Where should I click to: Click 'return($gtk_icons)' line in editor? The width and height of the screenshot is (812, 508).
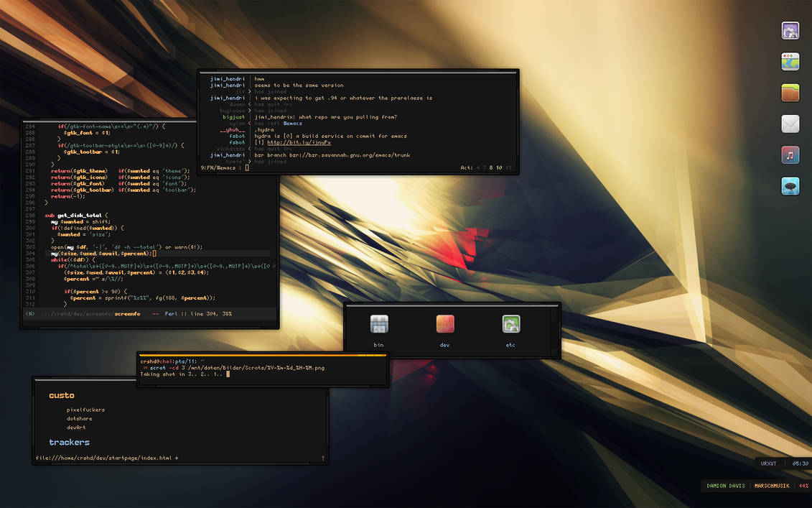pyautogui.click(x=120, y=177)
